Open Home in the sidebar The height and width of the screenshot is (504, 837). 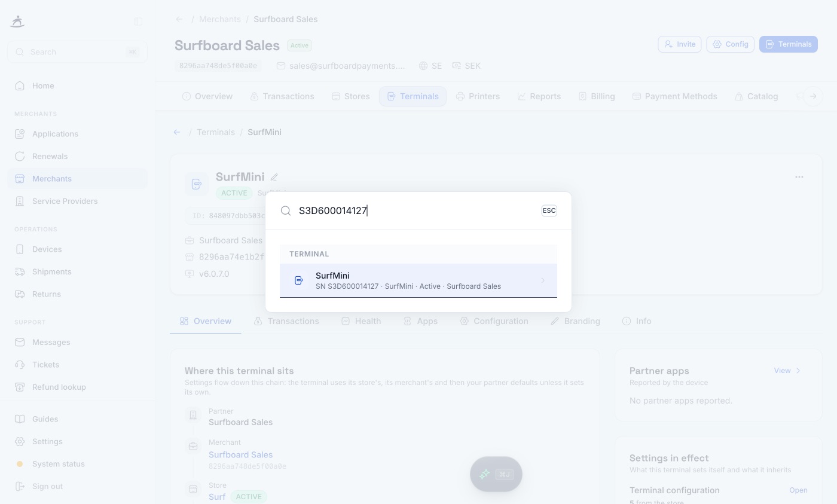click(77, 86)
